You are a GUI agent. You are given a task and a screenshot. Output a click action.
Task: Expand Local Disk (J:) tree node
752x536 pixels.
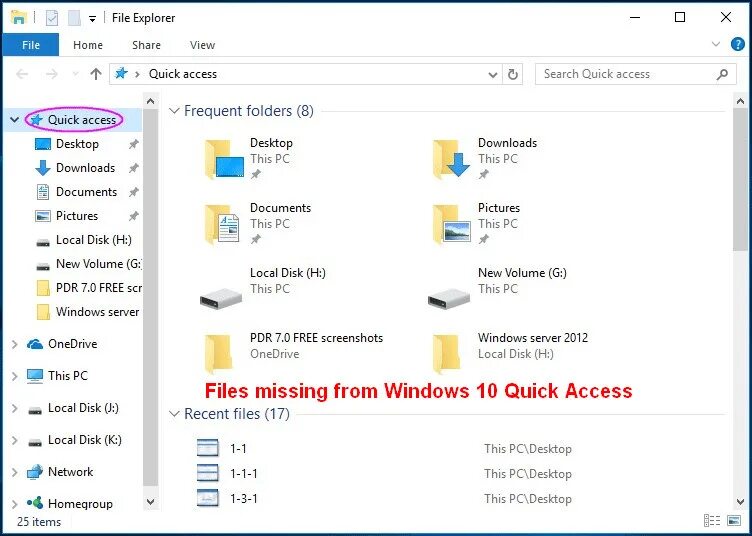pyautogui.click(x=14, y=408)
